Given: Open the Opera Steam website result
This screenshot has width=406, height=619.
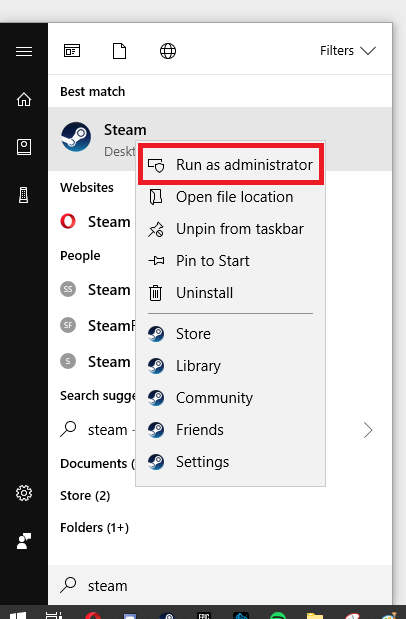Looking at the screenshot, I should pos(95,221).
